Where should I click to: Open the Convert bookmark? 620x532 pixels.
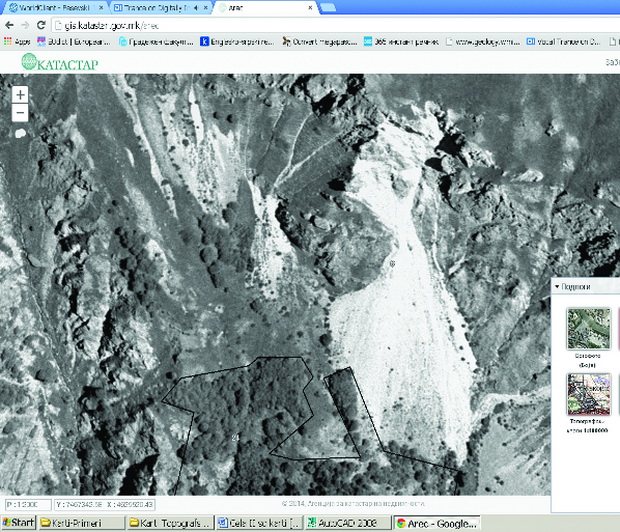pos(320,42)
